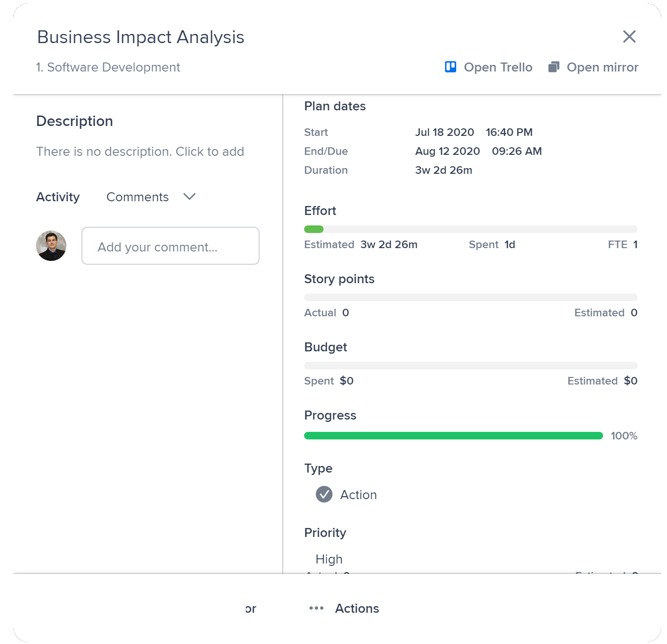This screenshot has height=644, width=667.
Task: Select the Comments tab
Action: (x=137, y=197)
